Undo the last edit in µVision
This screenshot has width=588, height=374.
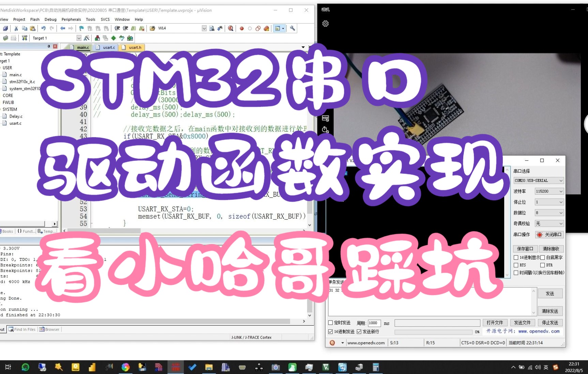(x=43, y=28)
